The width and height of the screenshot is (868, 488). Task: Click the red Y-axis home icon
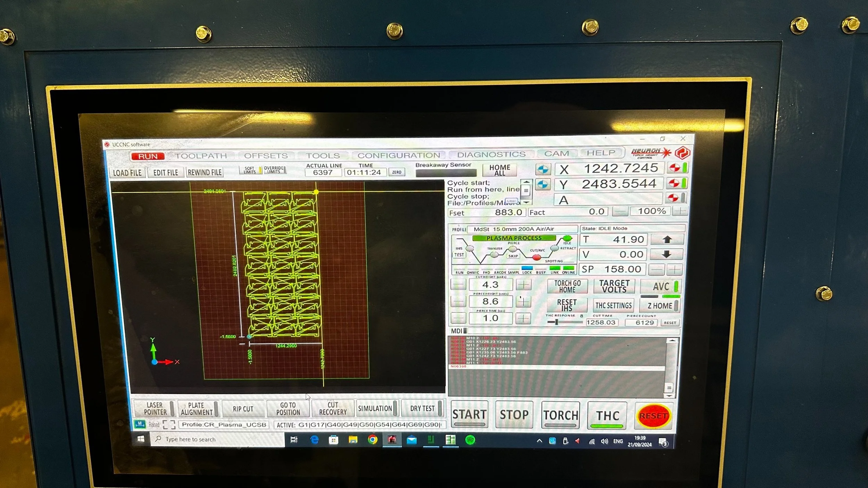pos(674,183)
